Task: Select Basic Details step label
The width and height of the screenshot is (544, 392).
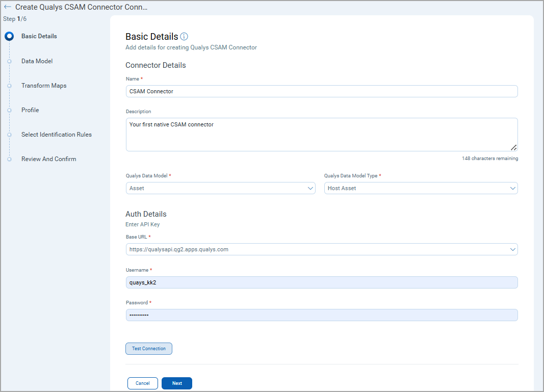Action: pos(39,36)
